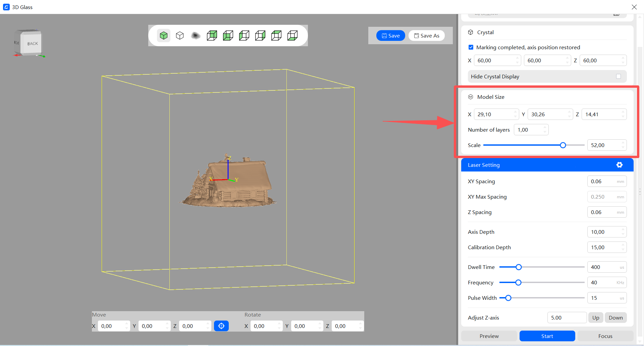Screen dimensions: 644x346
Task: Click the Calibration Depth stepper arrows
Action: click(623, 247)
